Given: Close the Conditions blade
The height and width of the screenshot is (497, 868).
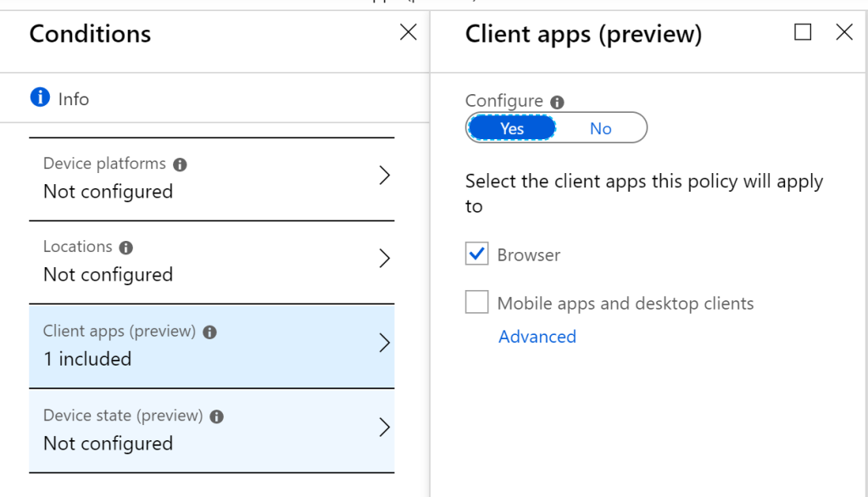Looking at the screenshot, I should point(408,32).
